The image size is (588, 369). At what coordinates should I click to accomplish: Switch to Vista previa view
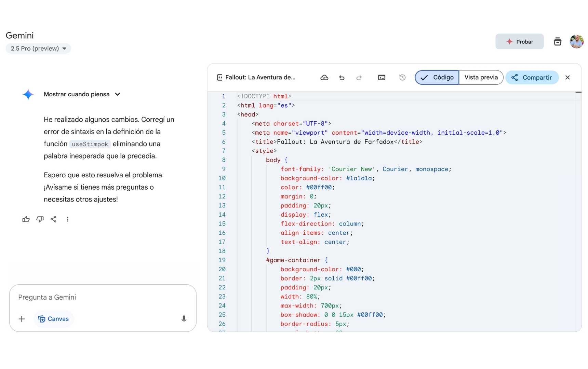coord(481,78)
